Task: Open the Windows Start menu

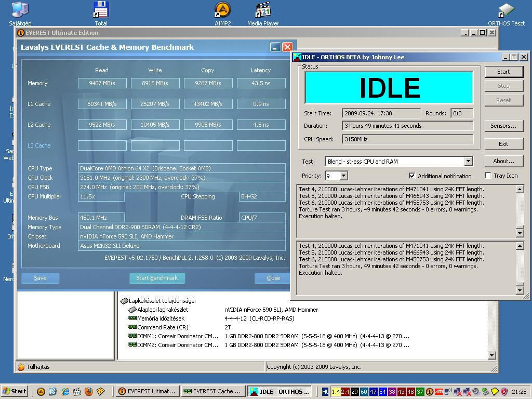Action: [x=14, y=391]
